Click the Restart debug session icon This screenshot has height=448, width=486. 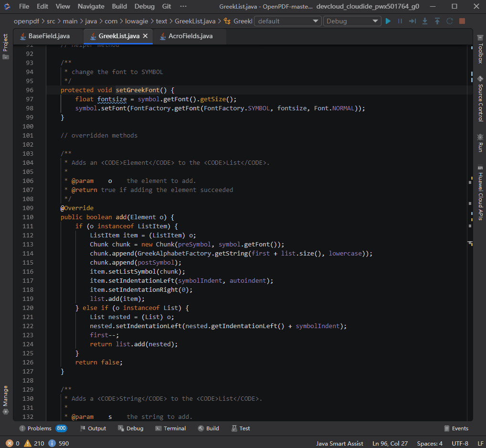click(450, 21)
